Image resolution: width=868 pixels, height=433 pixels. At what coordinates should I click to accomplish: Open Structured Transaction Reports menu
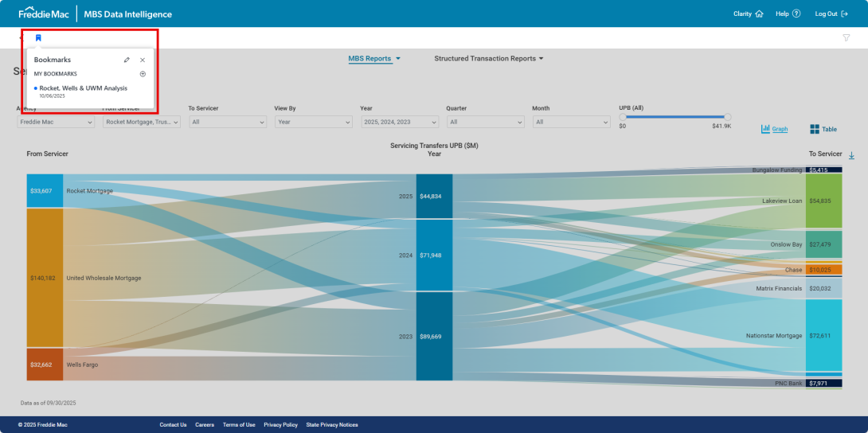[x=488, y=59]
